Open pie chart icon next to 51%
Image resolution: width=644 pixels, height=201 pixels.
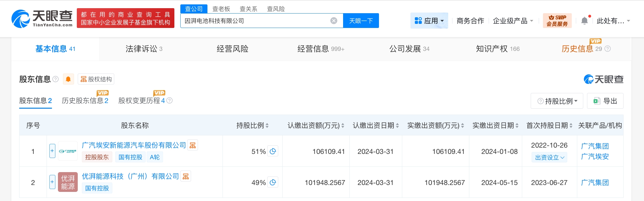[x=273, y=151]
